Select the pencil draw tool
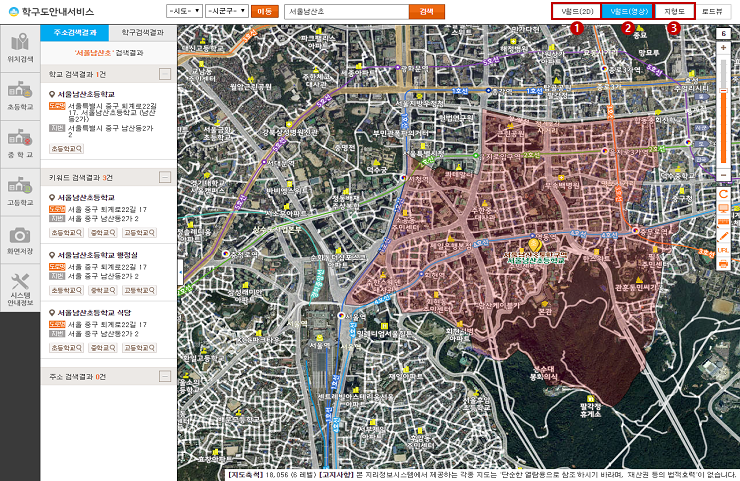The width and height of the screenshot is (740, 481). (x=723, y=236)
